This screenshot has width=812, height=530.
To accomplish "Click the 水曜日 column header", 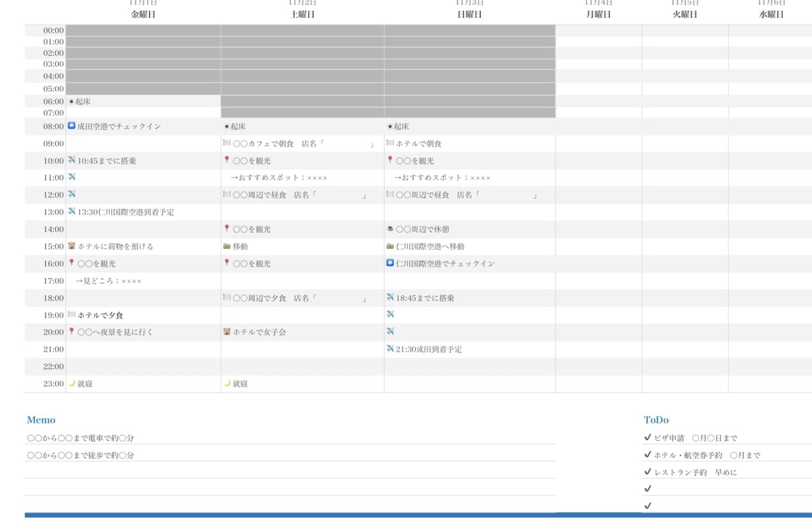I will [772, 14].
